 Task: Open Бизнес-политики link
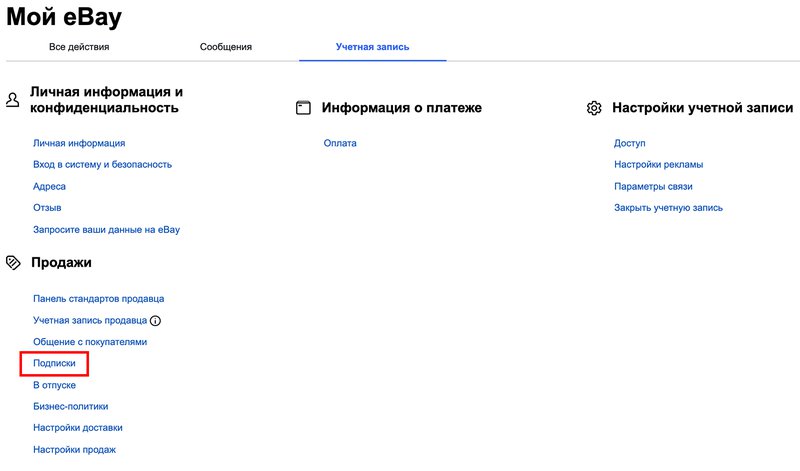pyautogui.click(x=70, y=407)
